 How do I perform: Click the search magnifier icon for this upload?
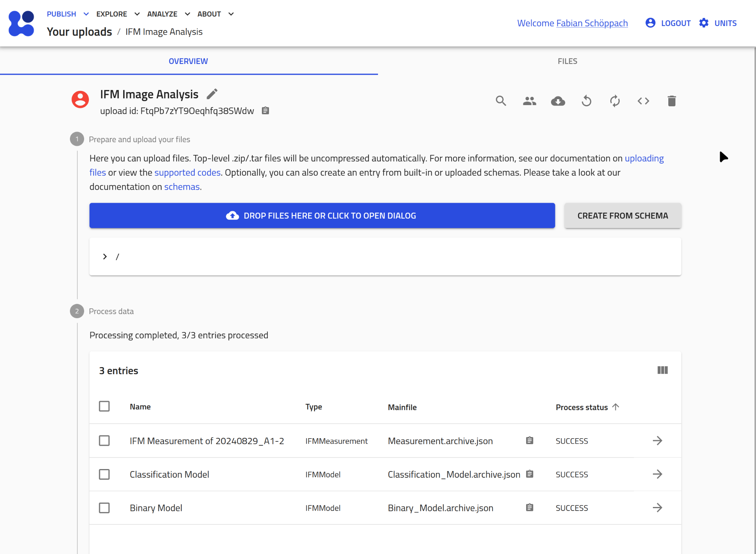(x=501, y=101)
